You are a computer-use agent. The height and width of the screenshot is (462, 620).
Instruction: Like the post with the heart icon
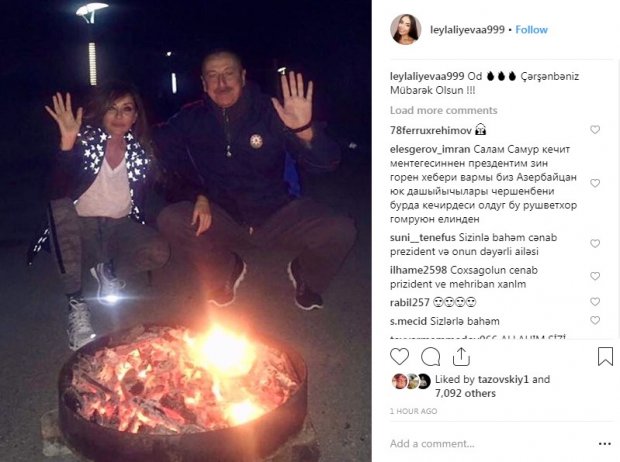click(399, 356)
